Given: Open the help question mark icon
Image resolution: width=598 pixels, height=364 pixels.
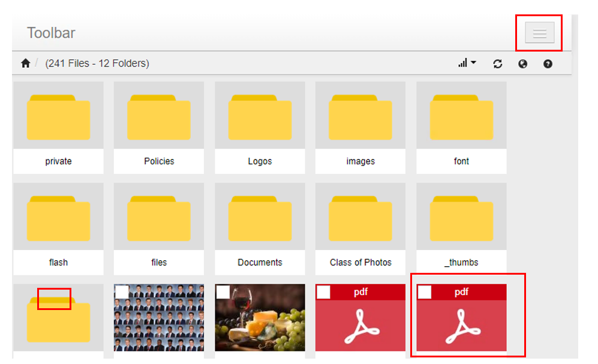Looking at the screenshot, I should click(x=548, y=64).
